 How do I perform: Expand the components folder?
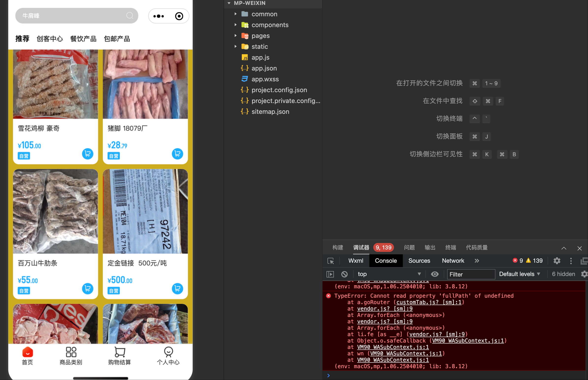coord(235,25)
